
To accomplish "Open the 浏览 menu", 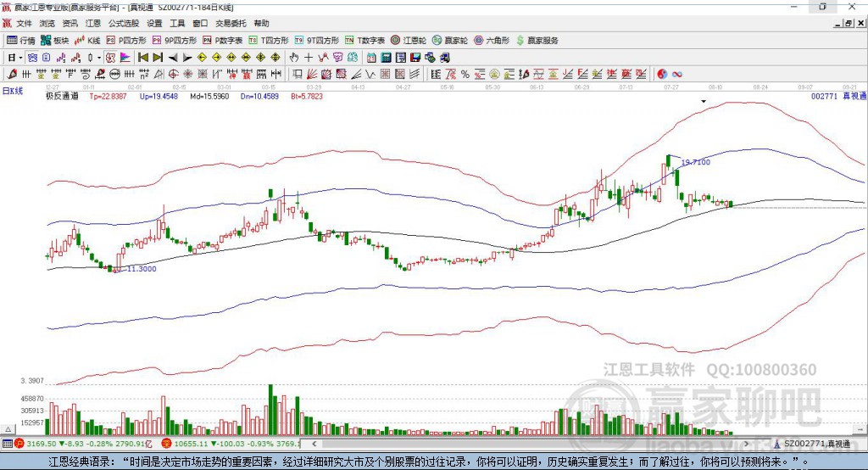I will [x=47, y=23].
